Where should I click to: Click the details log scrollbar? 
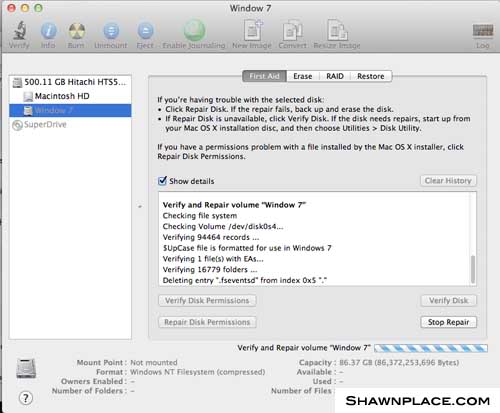473,269
